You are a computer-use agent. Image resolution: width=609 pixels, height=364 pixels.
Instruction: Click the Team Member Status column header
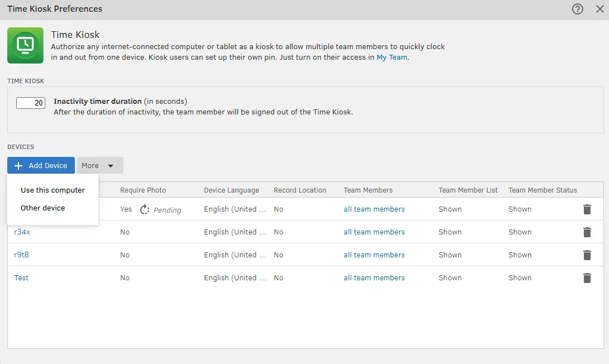point(543,190)
